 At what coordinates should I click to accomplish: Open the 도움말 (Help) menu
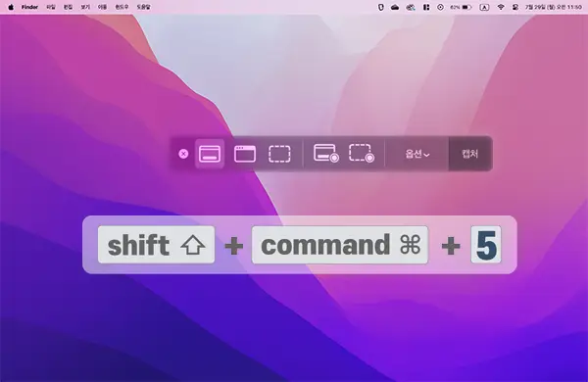(x=143, y=7)
